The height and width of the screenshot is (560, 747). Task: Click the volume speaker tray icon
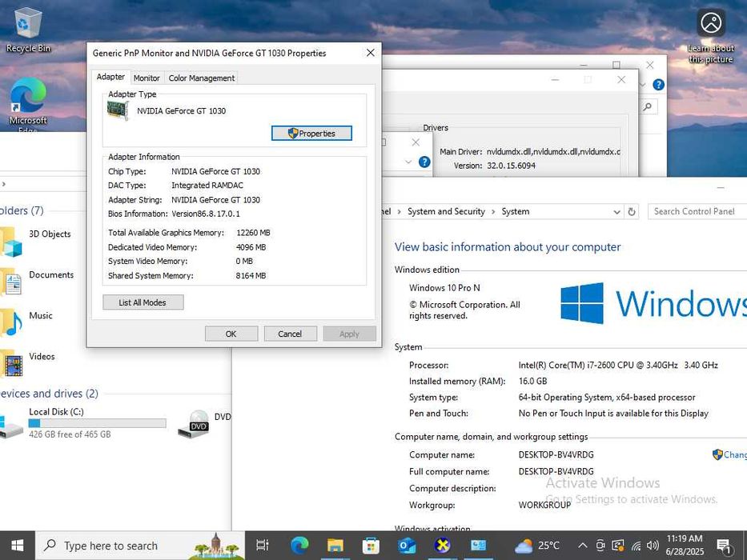(653, 546)
